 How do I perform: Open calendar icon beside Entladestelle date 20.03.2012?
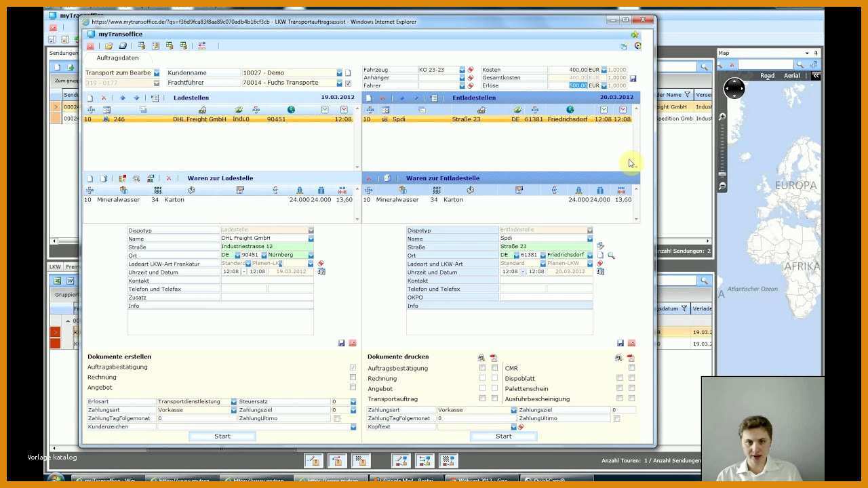coord(600,271)
